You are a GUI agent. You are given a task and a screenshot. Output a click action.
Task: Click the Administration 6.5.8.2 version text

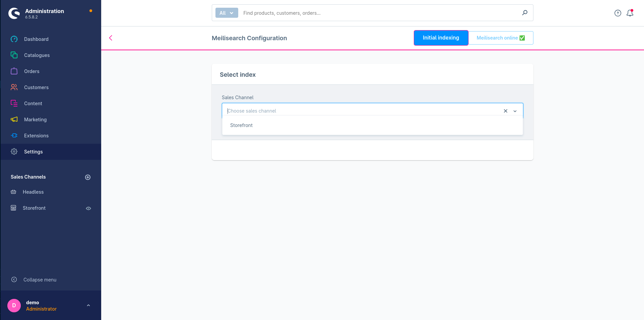(x=31, y=17)
